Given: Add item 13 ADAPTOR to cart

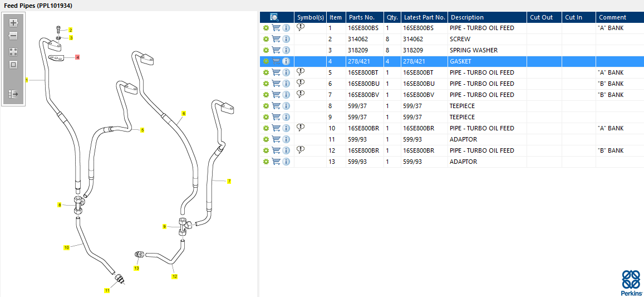Looking at the screenshot, I should [x=276, y=162].
